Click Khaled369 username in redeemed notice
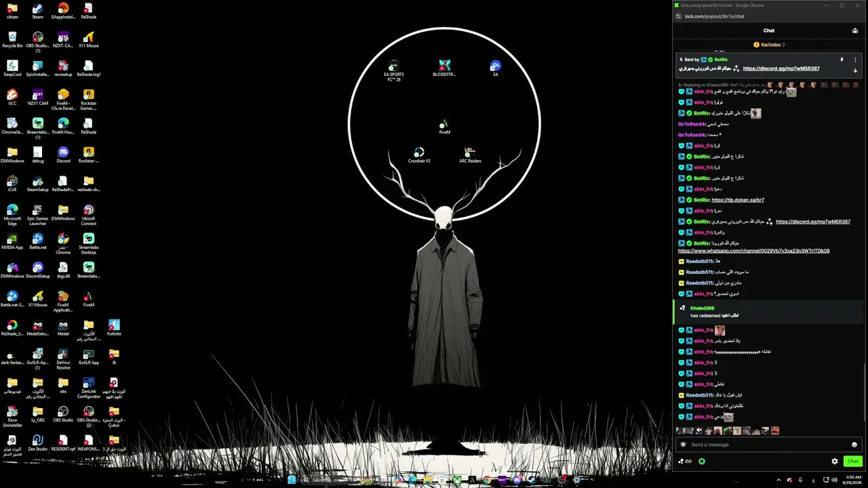Viewport: 868px width, 488px height. point(702,308)
